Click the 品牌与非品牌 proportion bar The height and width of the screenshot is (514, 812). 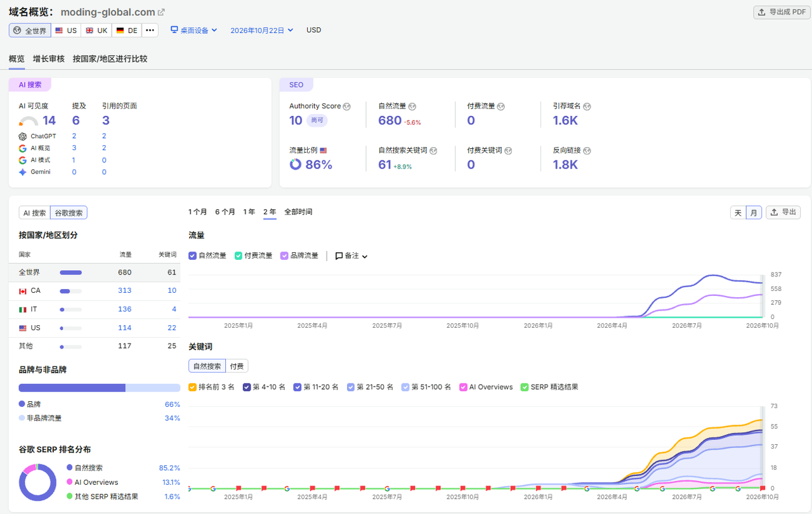click(x=100, y=388)
